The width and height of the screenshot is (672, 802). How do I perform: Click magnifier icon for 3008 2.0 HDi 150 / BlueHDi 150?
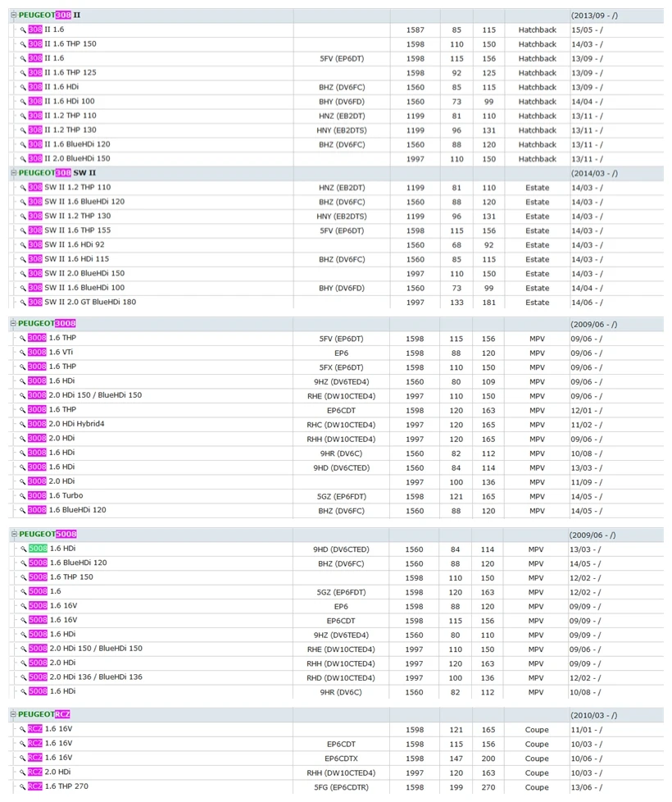tap(22, 395)
